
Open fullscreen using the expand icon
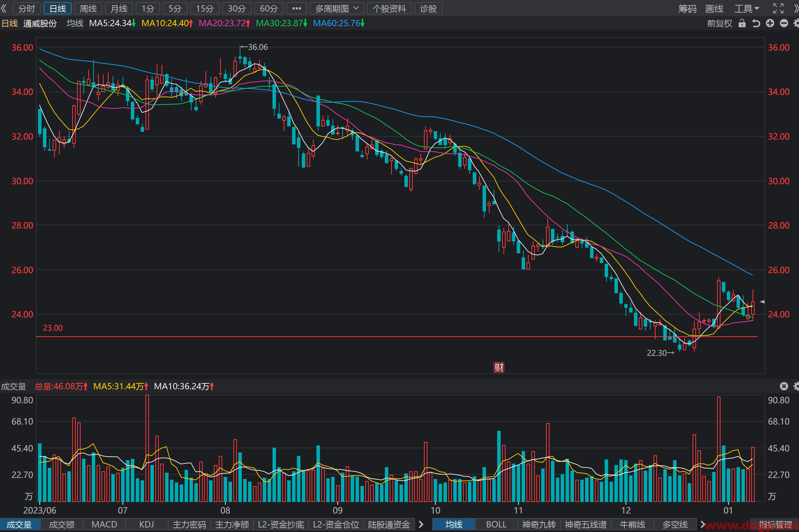pyautogui.click(x=778, y=8)
